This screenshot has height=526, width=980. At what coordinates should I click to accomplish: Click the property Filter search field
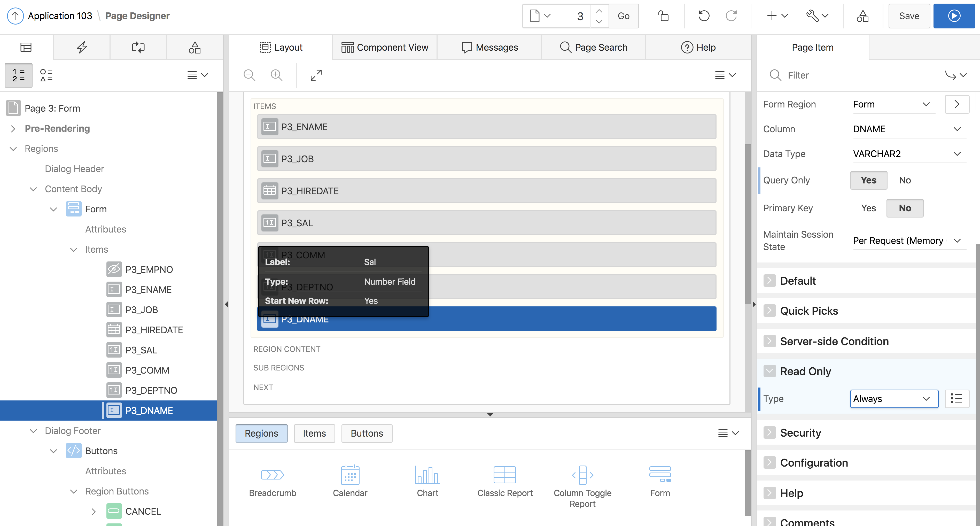[856, 75]
